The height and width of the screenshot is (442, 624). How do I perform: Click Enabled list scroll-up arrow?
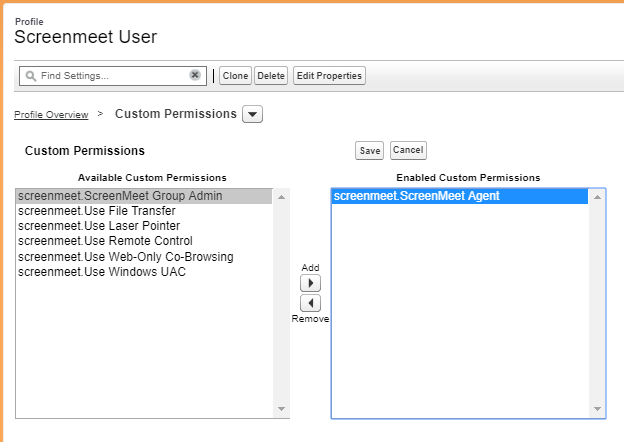[x=597, y=197]
